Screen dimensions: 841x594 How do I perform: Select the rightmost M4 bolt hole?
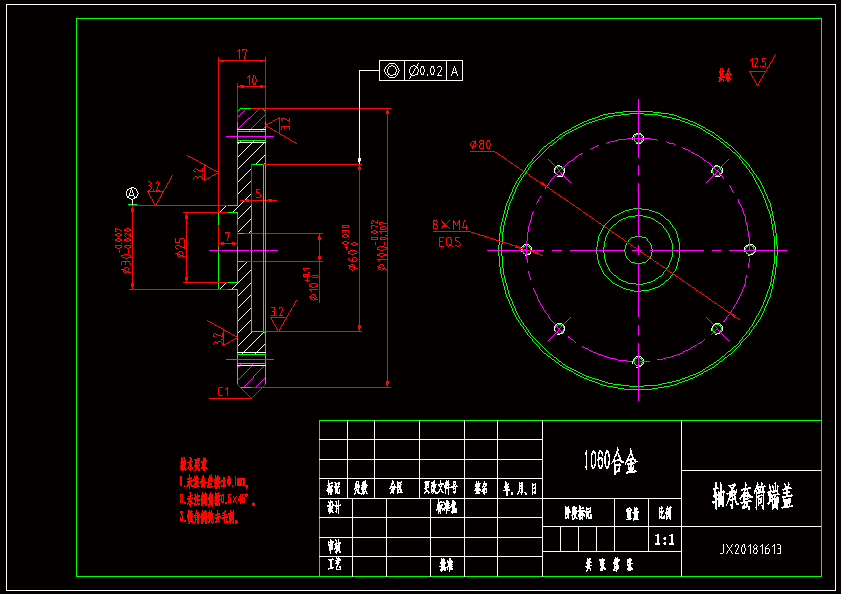(748, 249)
